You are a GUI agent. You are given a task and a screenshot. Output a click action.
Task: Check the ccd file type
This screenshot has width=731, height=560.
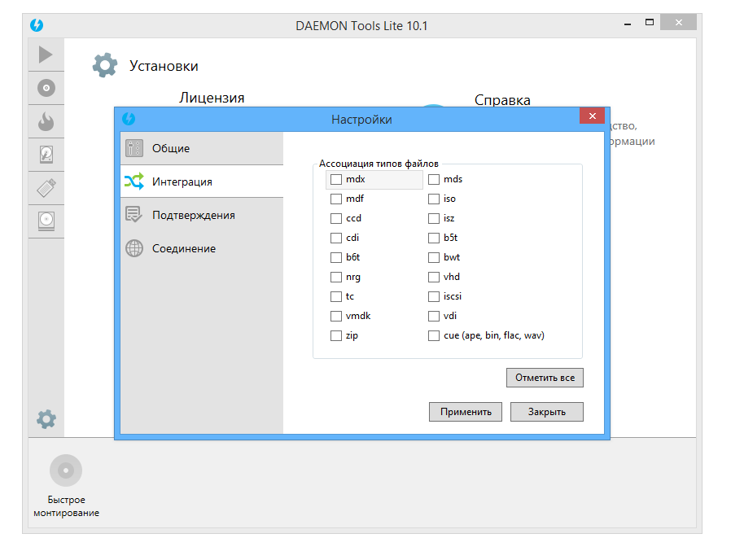click(336, 219)
